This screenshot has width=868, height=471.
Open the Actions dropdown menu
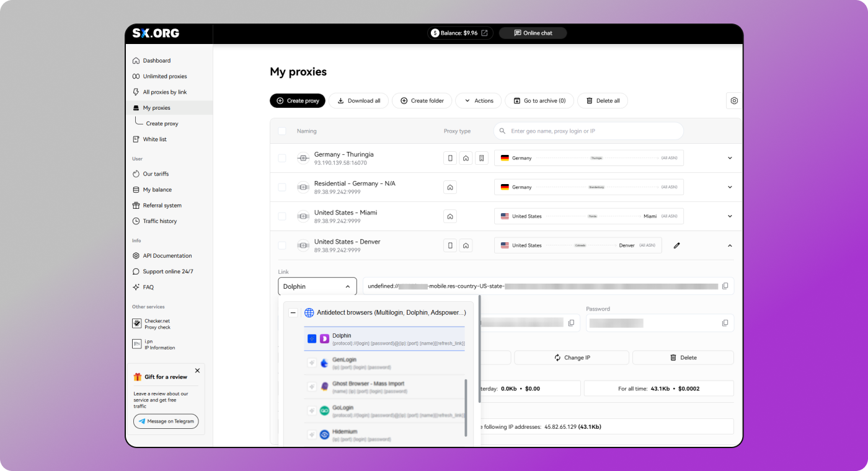click(478, 100)
